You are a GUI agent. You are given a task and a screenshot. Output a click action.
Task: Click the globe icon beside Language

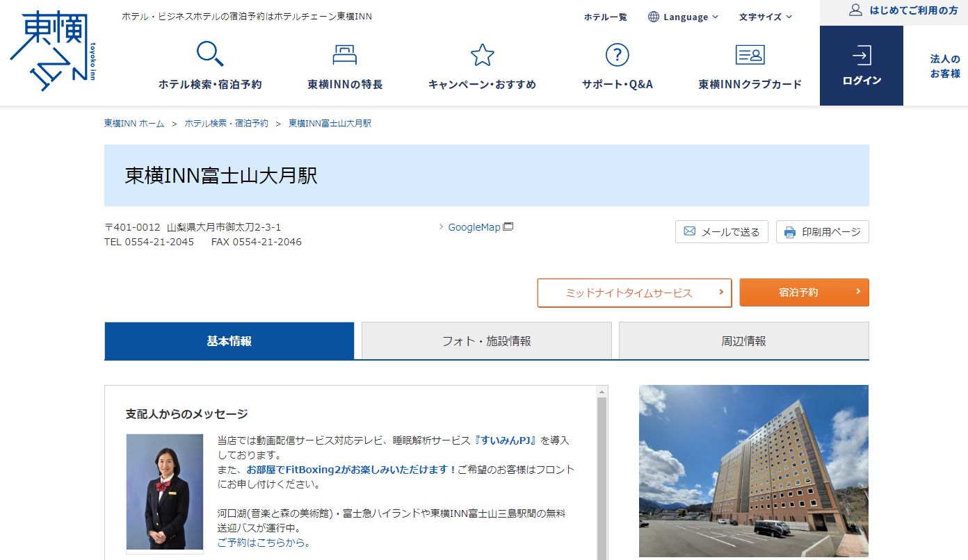coord(653,17)
